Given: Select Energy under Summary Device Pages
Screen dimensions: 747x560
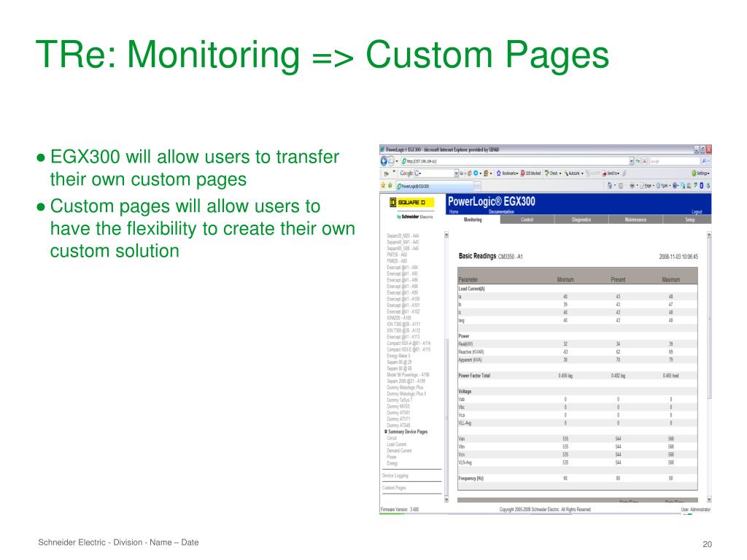Looking at the screenshot, I should click(x=392, y=463).
